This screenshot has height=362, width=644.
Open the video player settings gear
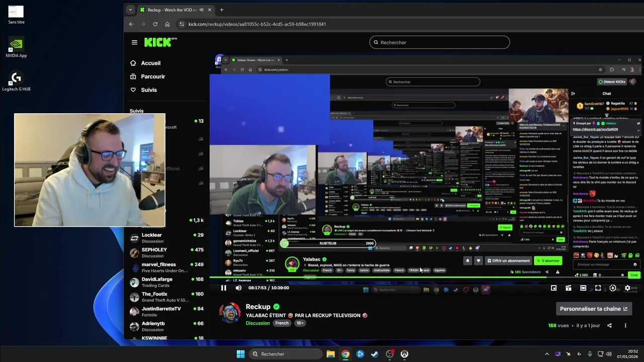click(627, 288)
